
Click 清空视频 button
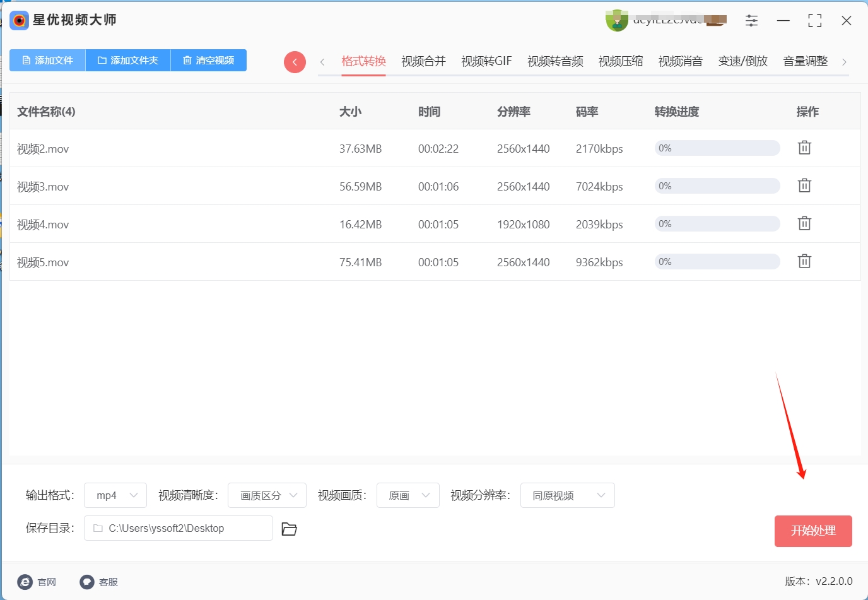[x=209, y=61]
